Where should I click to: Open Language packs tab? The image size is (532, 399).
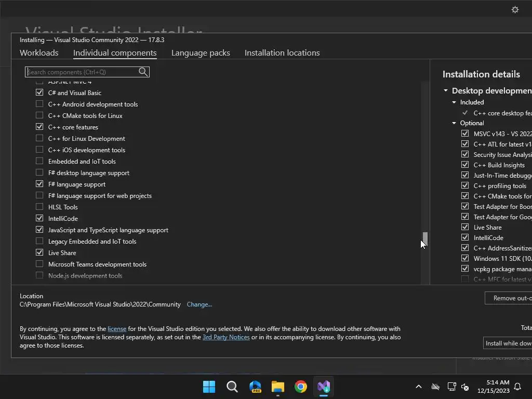pyautogui.click(x=201, y=53)
